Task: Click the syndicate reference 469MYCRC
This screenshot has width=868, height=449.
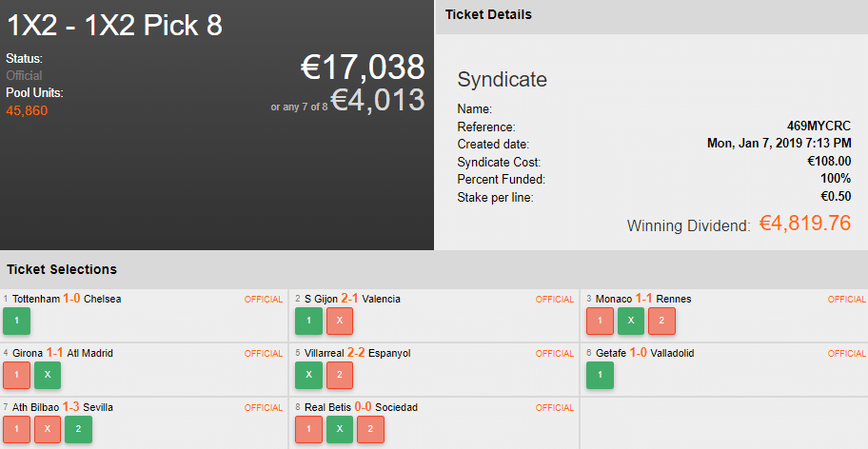Action: 819,127
